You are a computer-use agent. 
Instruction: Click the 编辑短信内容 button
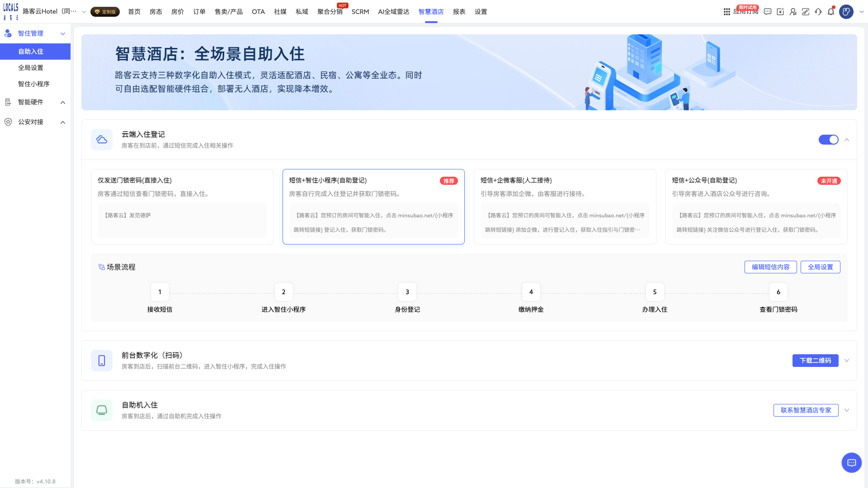pos(771,267)
